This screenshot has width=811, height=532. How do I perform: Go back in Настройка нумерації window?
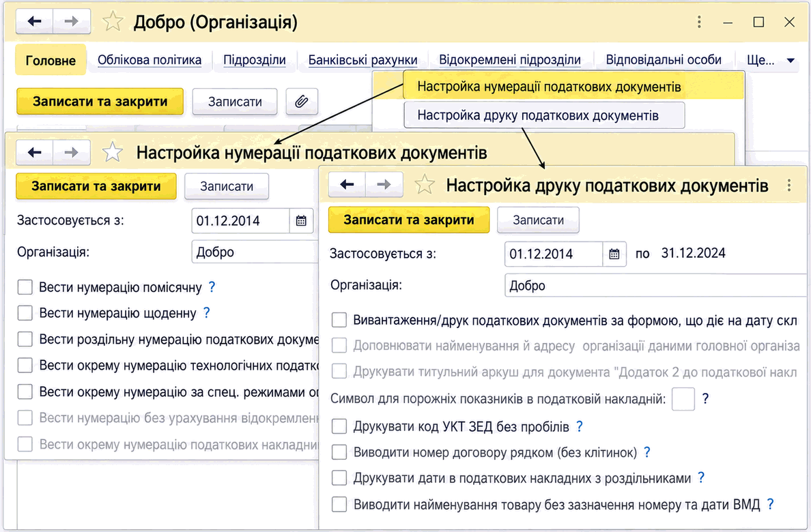pyautogui.click(x=35, y=152)
